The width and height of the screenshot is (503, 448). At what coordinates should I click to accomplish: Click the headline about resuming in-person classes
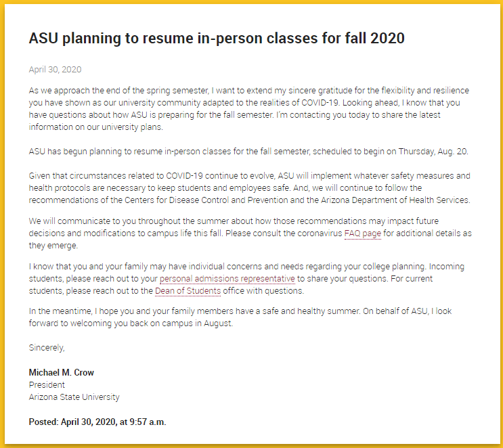point(217,39)
